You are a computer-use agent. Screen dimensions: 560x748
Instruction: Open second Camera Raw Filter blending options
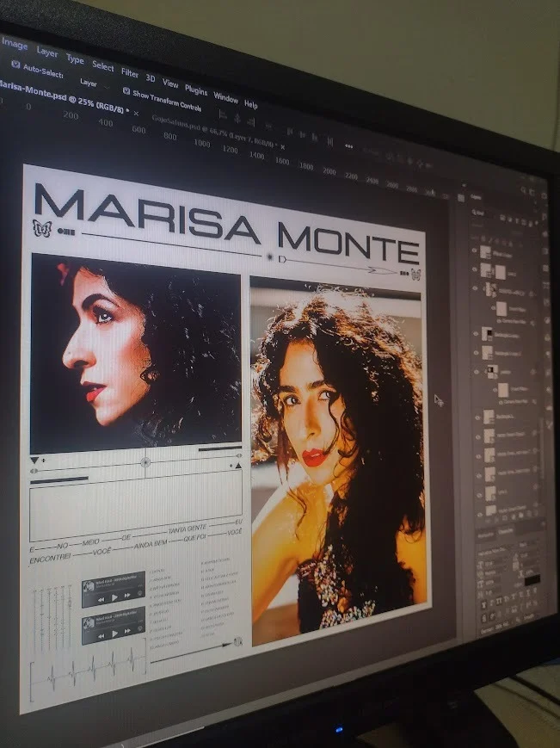tap(534, 402)
